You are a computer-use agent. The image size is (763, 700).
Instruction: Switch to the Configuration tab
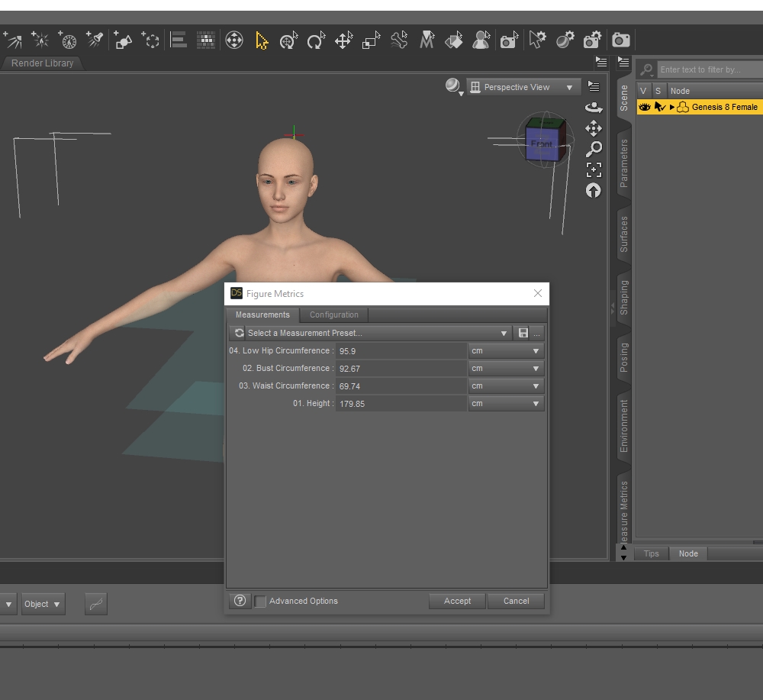click(x=333, y=315)
